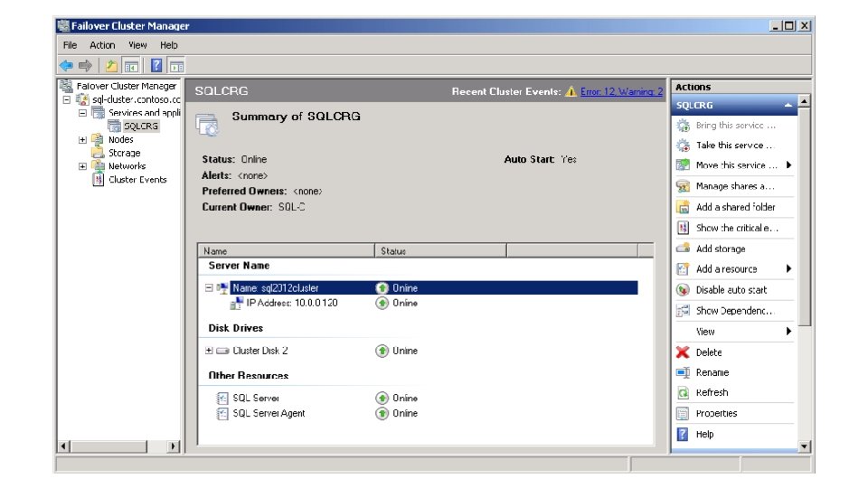Image resolution: width=868 pixels, height=488 pixels.
Task: Click the Move this service icon
Action: [x=684, y=164]
